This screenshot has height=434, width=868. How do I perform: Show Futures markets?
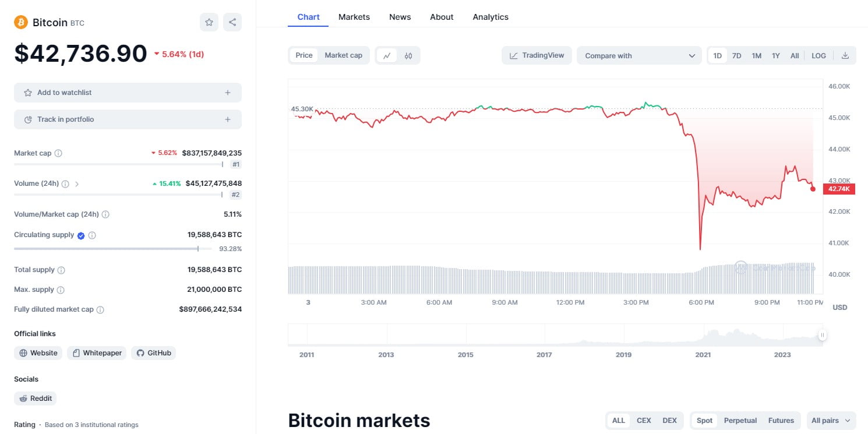(781, 421)
